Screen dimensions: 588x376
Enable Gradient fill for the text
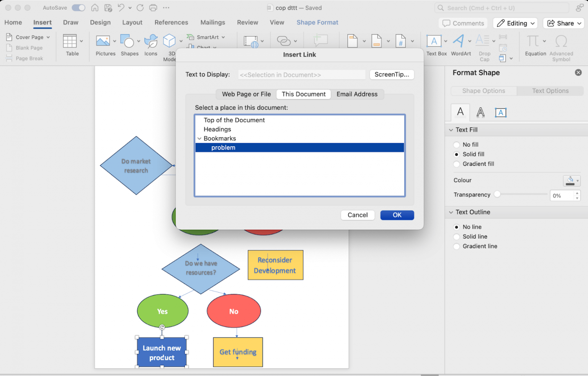(x=456, y=164)
